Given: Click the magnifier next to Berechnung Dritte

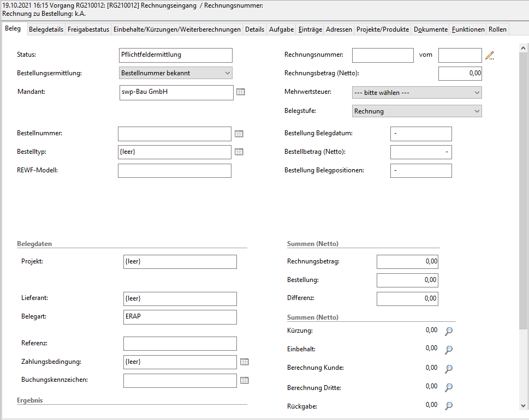Looking at the screenshot, I should pyautogui.click(x=449, y=387).
